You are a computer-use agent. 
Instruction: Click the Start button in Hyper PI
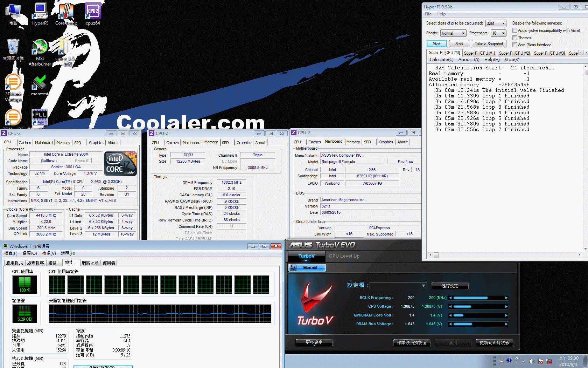436,44
